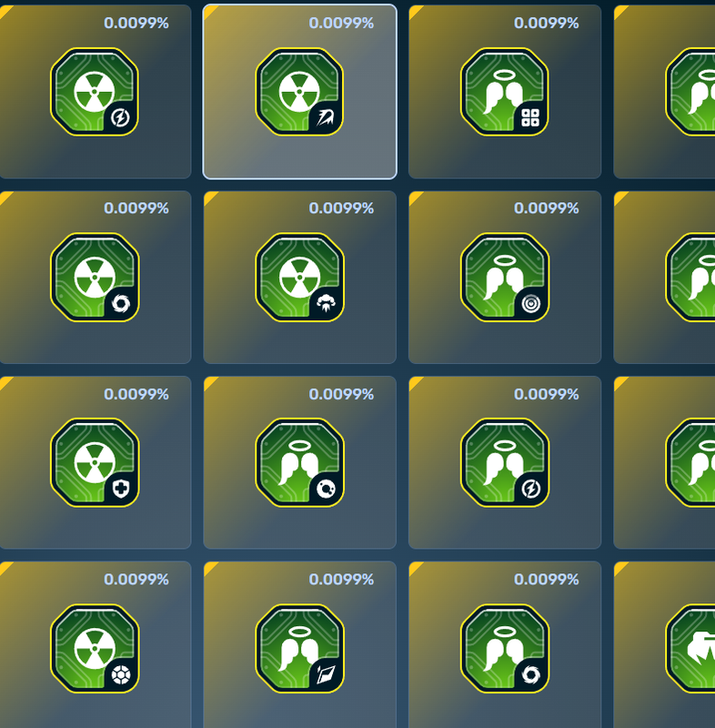Click 0.0099% label on shield-badge radiation card
The image size is (715, 728).
pyautogui.click(x=136, y=394)
